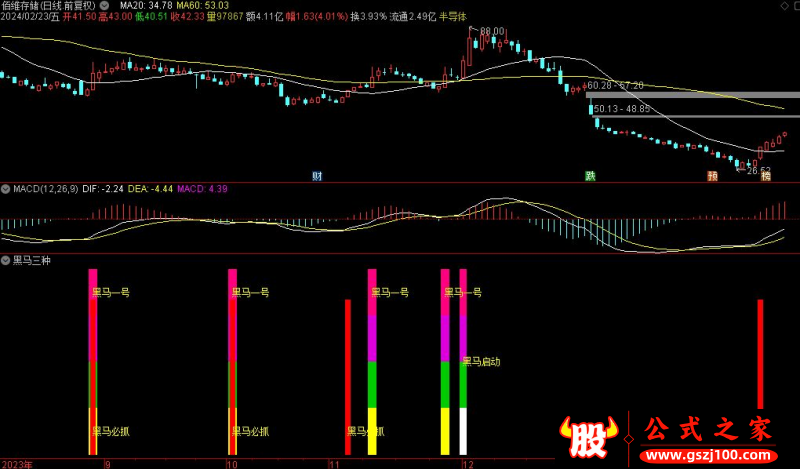Click the white bar segment below 黑马启动
Image resolution: width=800 pixels, height=469 pixels.
click(x=463, y=430)
